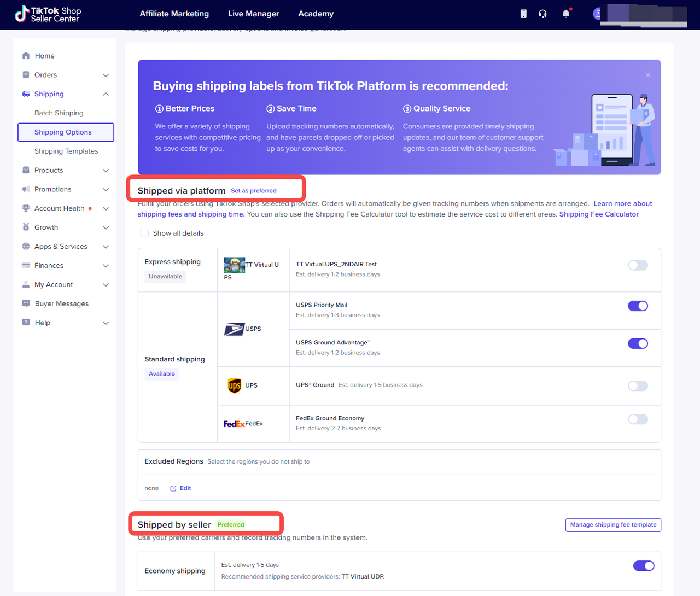Expand the Growth menu chevron
The width and height of the screenshot is (700, 596).
pos(106,228)
